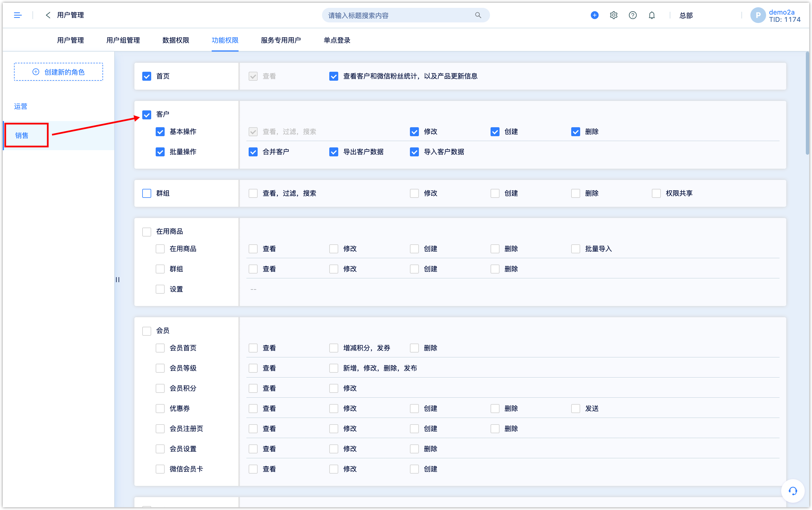The width and height of the screenshot is (812, 510).
Task: Check the 设置 checkbox under 在用商品
Action: [160, 289]
